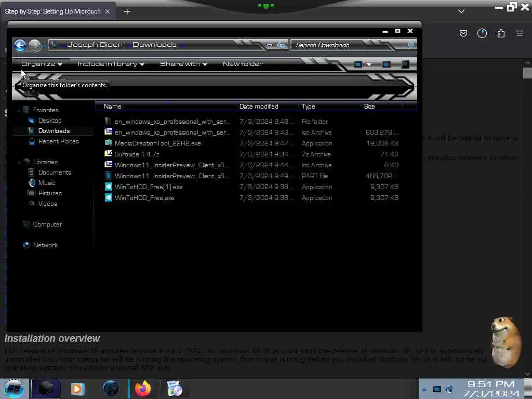Select Downloads in the navigation pane
This screenshot has height=399, width=532.
tap(54, 131)
